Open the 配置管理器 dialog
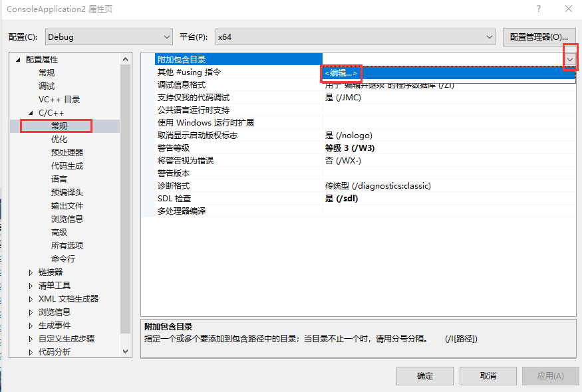This screenshot has height=392, width=582. click(539, 37)
